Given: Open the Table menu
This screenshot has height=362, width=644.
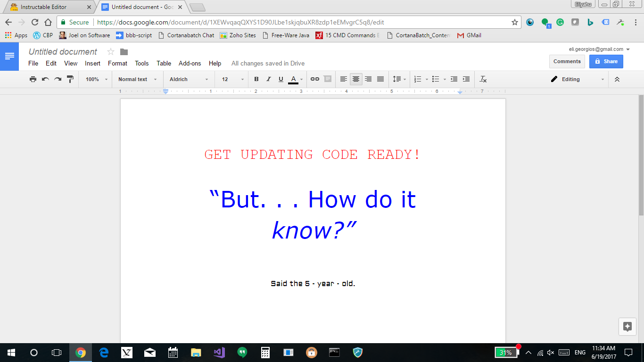Looking at the screenshot, I should tap(164, 63).
